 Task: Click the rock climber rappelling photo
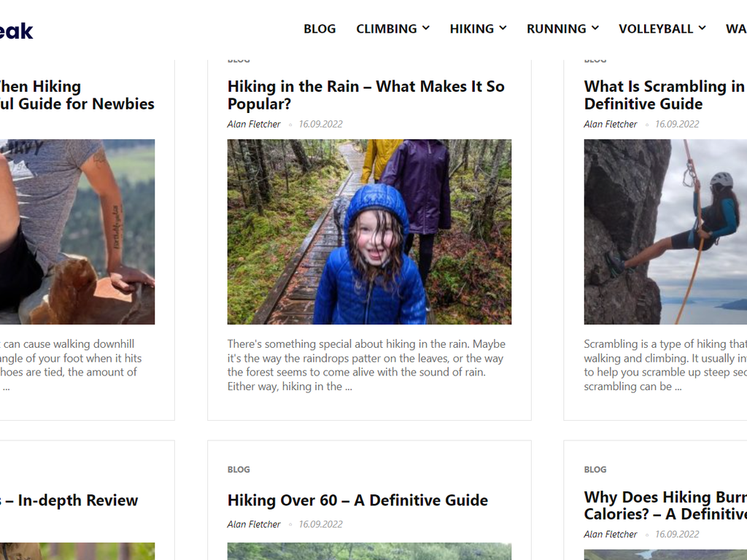(x=665, y=232)
